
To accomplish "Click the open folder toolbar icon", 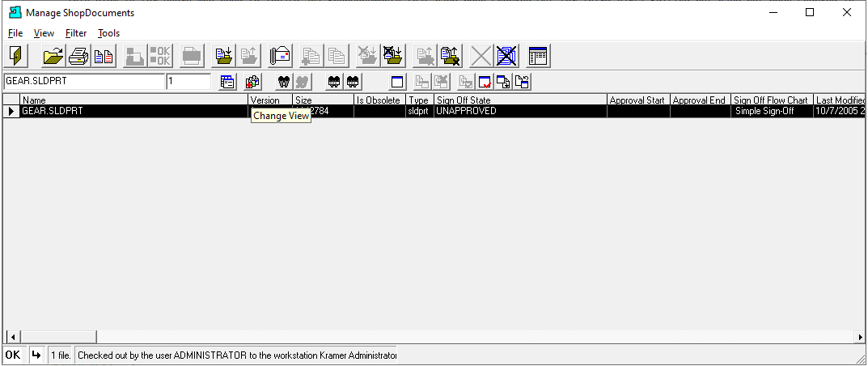I will [x=53, y=56].
